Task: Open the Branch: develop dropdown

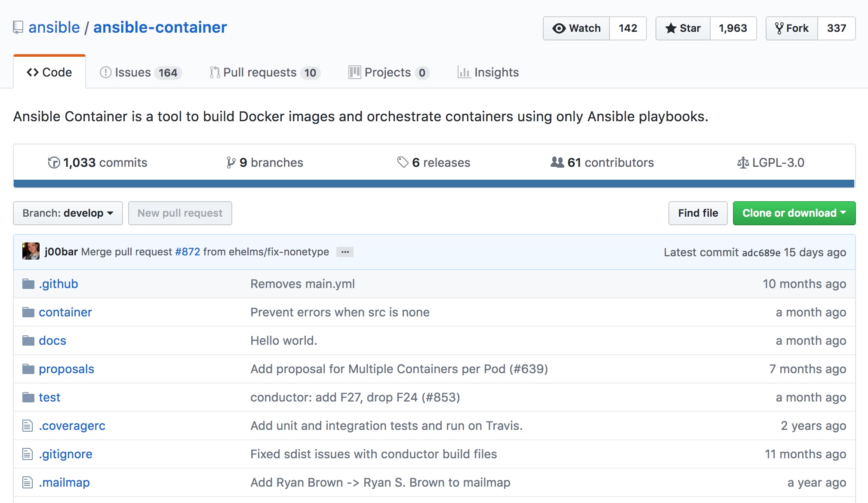Action: [x=68, y=213]
